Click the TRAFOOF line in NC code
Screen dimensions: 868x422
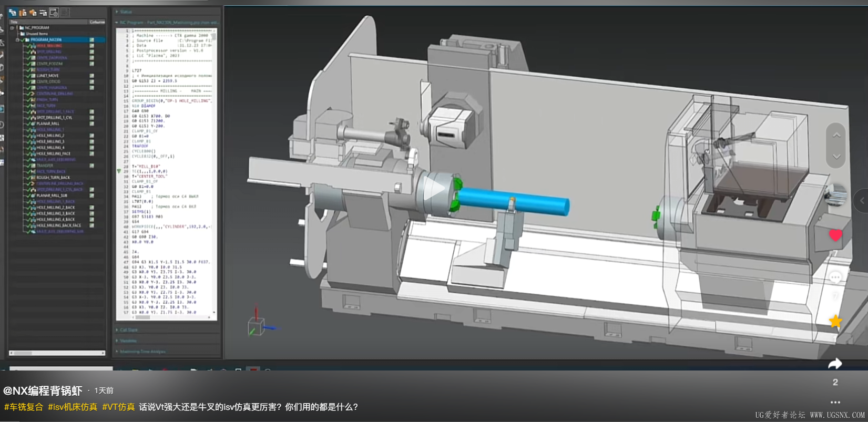[x=140, y=146]
